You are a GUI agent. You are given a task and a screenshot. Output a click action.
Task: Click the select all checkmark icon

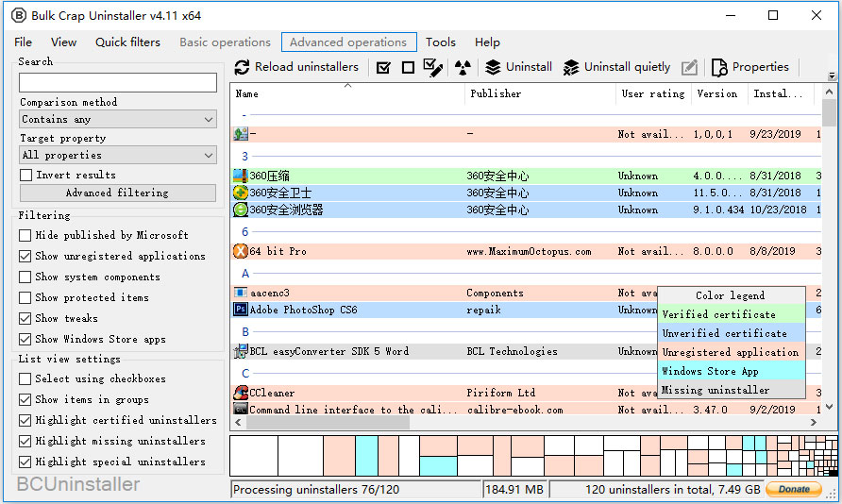[383, 68]
